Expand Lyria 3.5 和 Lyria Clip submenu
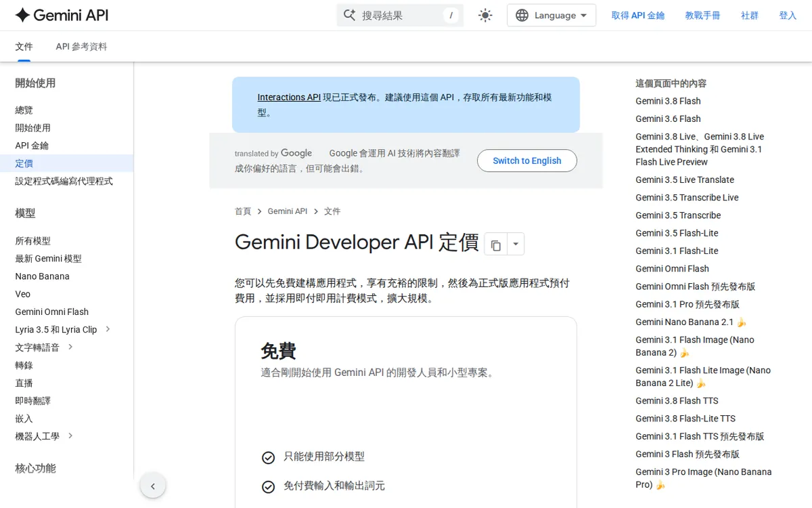 click(x=108, y=329)
